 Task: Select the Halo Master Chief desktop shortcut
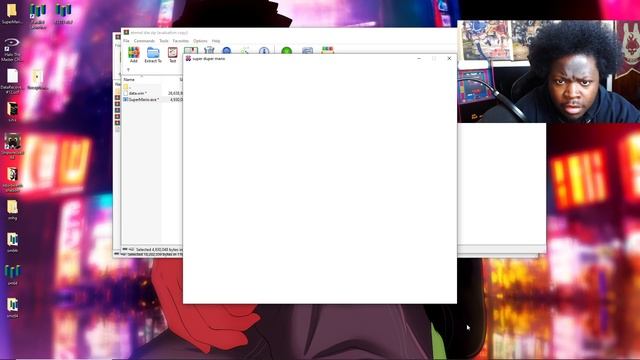[x=12, y=49]
